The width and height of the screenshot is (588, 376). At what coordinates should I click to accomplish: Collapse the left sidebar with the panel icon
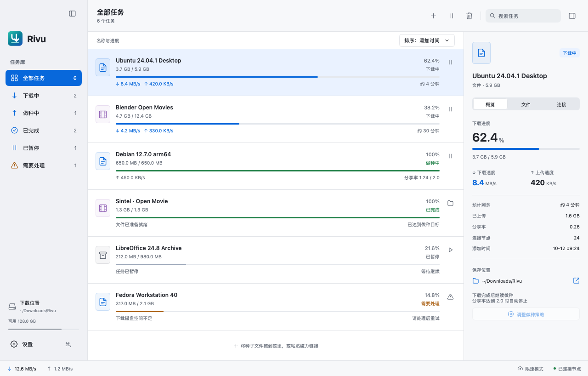click(72, 14)
